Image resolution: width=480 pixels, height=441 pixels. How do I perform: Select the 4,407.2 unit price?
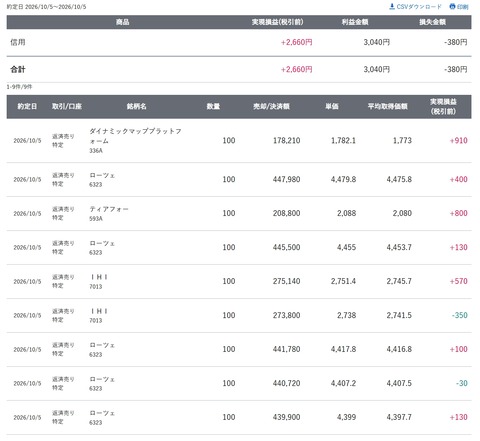[343, 383]
